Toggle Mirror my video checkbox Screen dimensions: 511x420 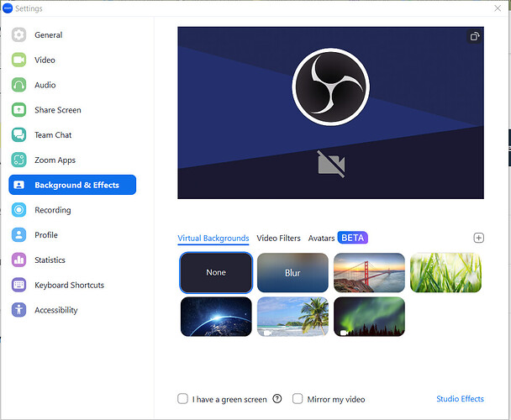298,399
